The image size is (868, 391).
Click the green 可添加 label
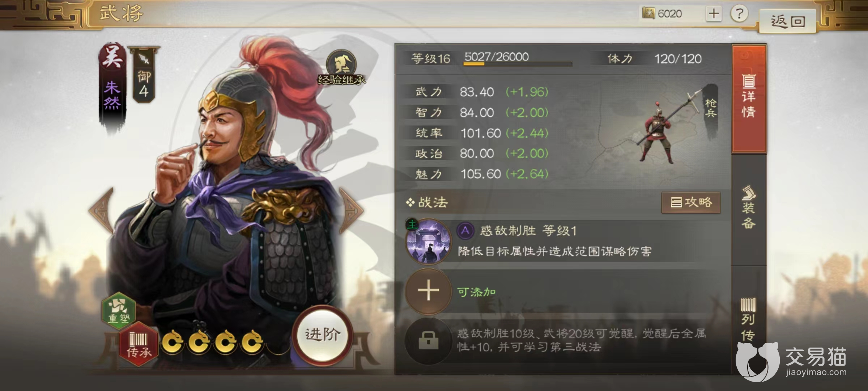(476, 292)
